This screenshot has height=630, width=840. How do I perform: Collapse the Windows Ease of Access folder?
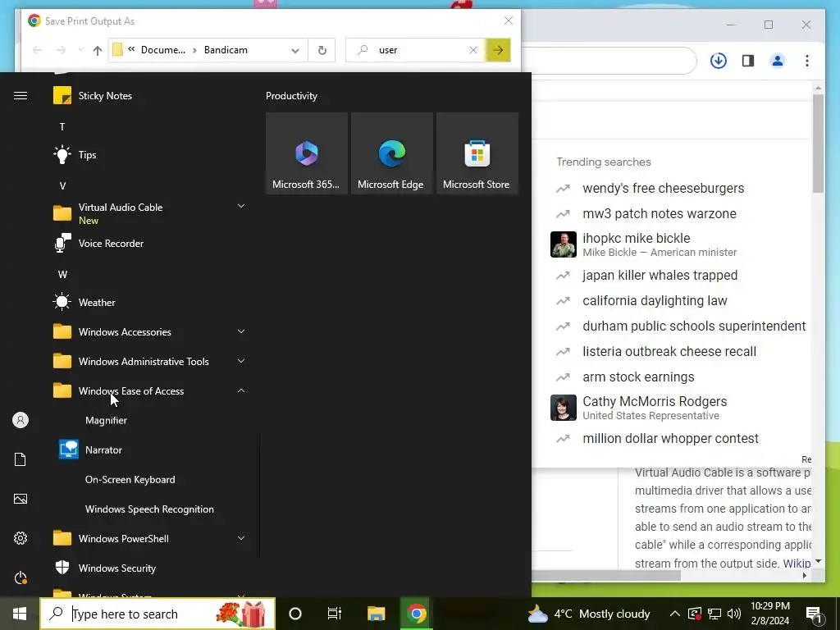click(241, 390)
